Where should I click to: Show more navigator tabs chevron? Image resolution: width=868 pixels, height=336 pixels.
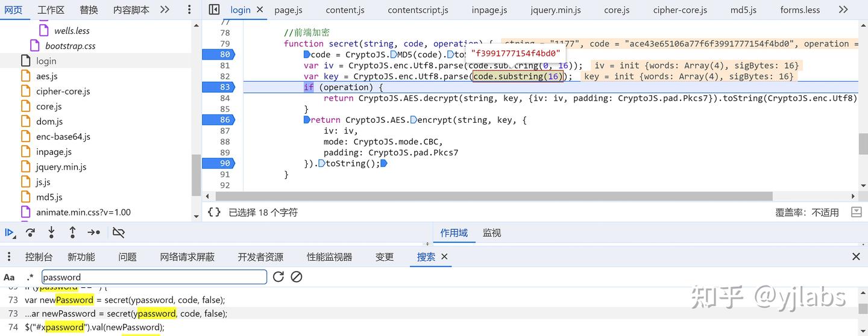(165, 10)
